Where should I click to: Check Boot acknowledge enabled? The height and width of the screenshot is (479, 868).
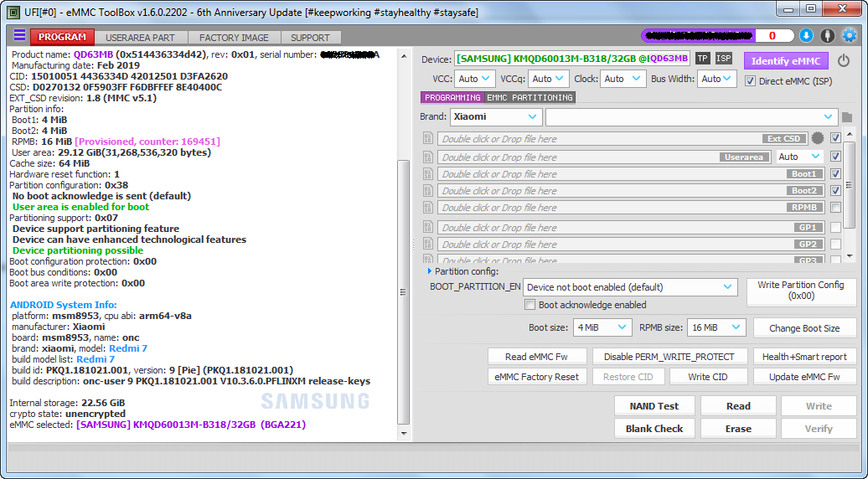530,305
